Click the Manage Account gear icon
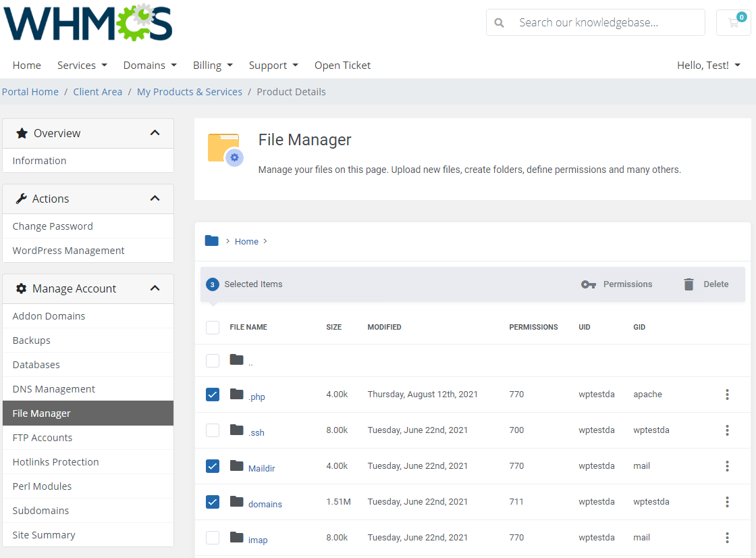This screenshot has height=558, width=756. click(x=21, y=288)
